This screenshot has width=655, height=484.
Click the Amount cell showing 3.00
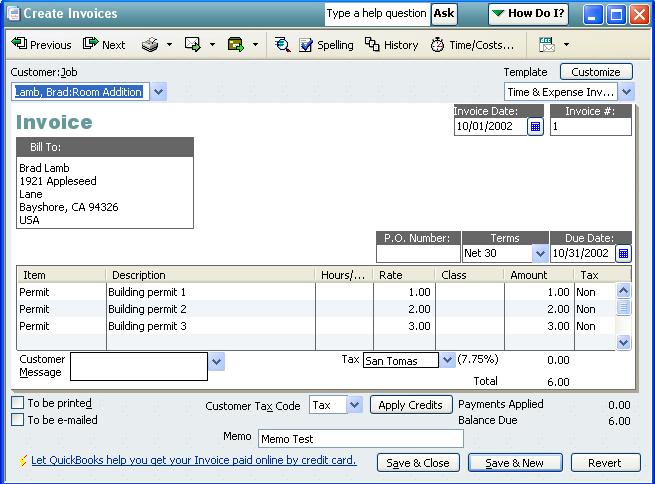point(539,326)
